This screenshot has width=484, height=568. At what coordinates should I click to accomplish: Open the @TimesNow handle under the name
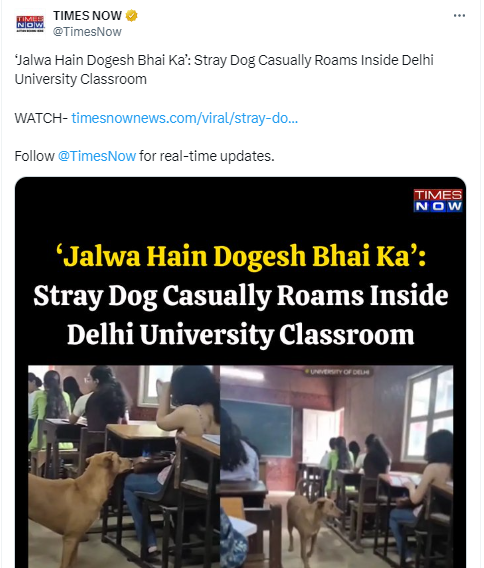87,32
